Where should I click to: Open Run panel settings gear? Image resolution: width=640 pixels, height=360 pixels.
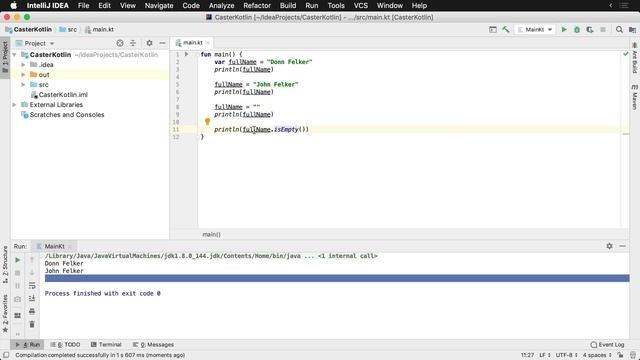[x=609, y=246]
